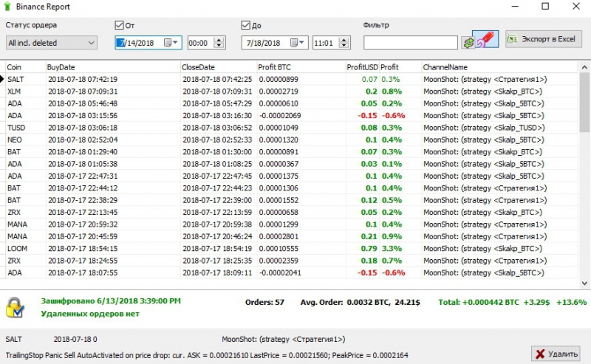Minimize the Binance Report window

coord(515,7)
